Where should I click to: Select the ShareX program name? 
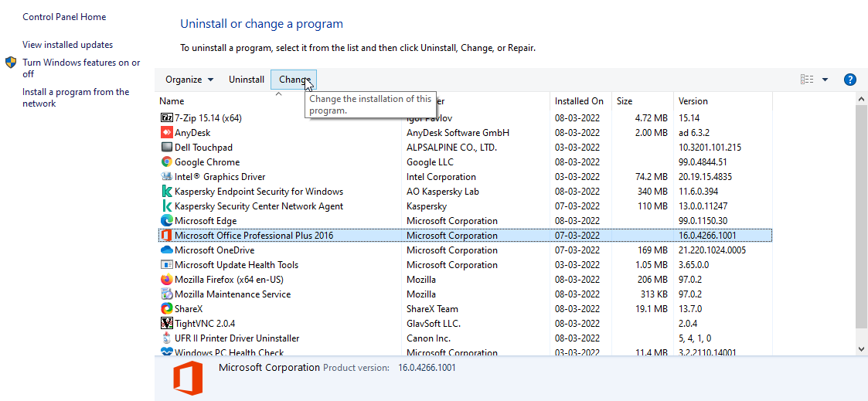189,308
